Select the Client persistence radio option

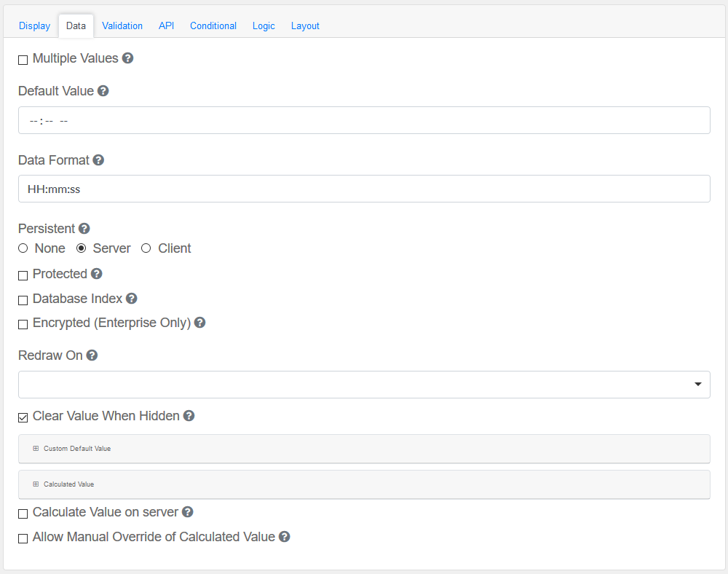point(146,248)
